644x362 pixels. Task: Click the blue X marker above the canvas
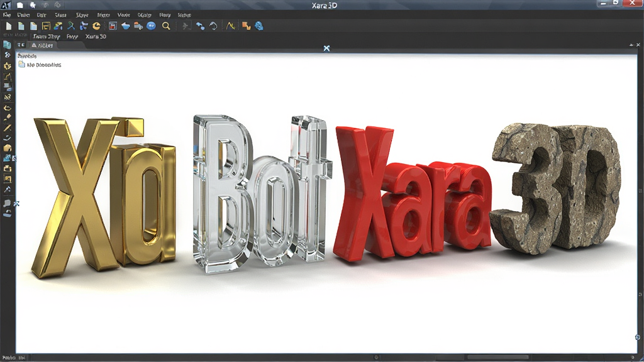(x=326, y=48)
